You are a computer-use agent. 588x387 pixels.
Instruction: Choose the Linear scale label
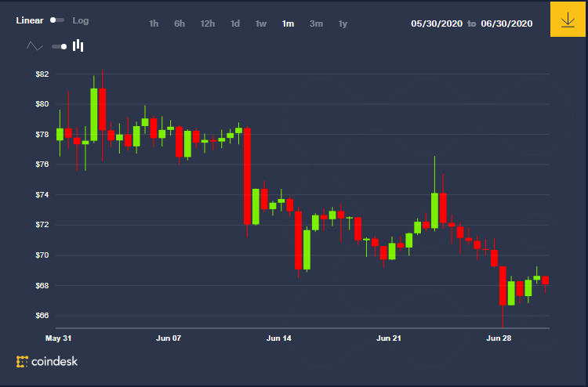pos(30,20)
